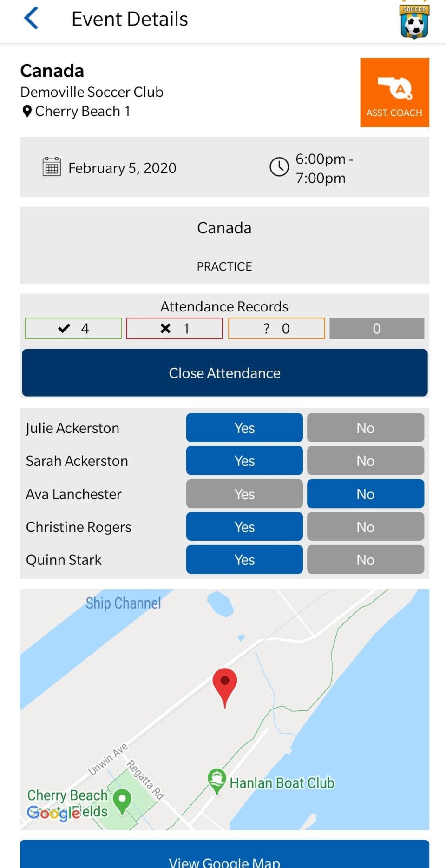
Task: Tap the blue back arrow icon
Action: tap(31, 19)
